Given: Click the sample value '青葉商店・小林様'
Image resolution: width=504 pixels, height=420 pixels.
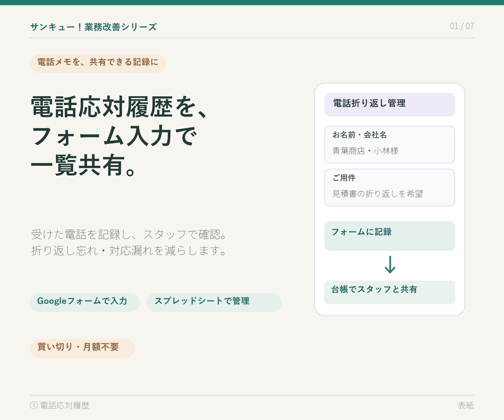Looking at the screenshot, I should pos(366,151).
